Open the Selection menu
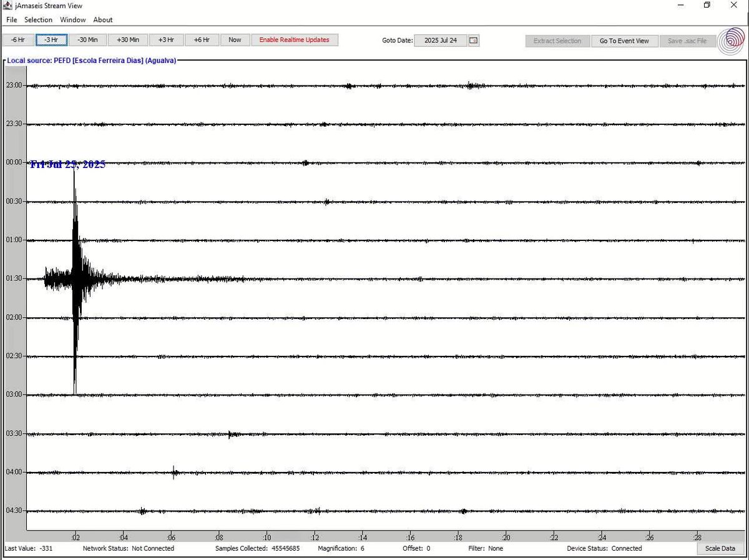This screenshot has width=749, height=560. (x=38, y=19)
